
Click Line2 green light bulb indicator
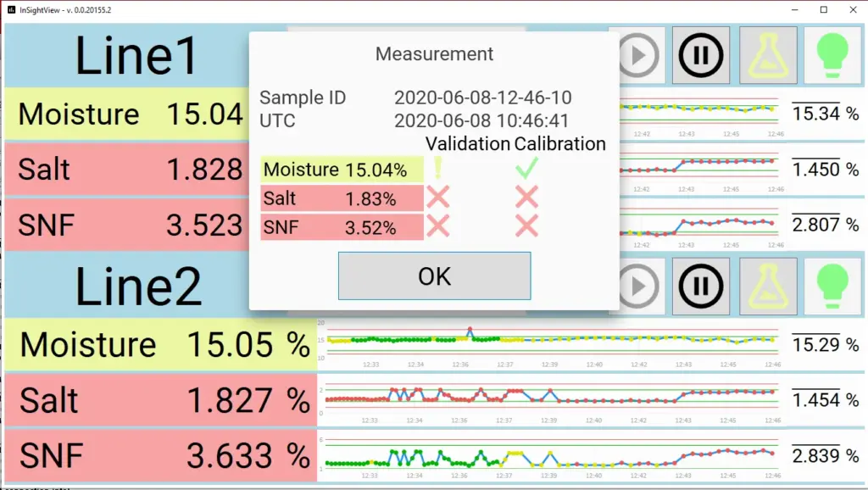coord(832,287)
